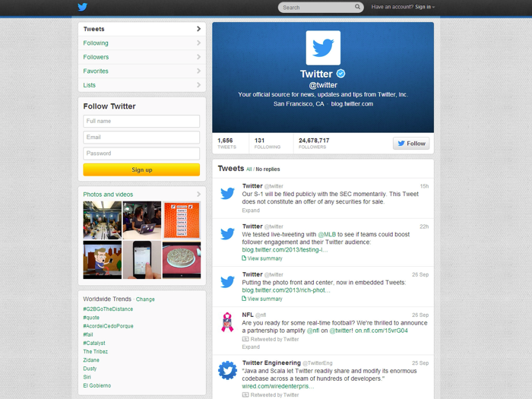
Task: Click the Follow button
Action: (411, 143)
